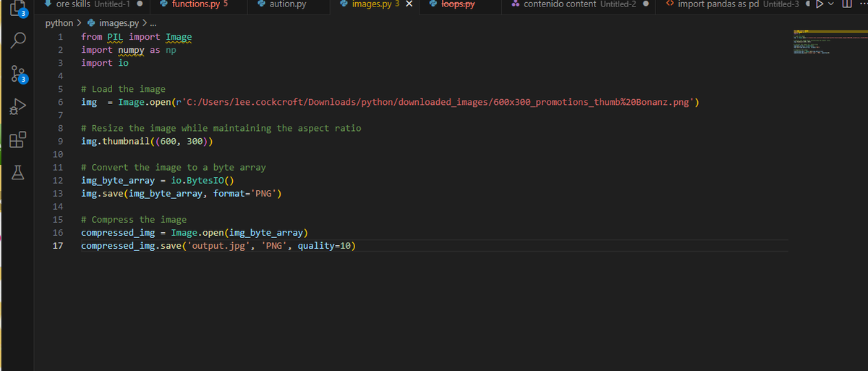Click unsaved dot on Untitled-1 tab

pos(139,4)
